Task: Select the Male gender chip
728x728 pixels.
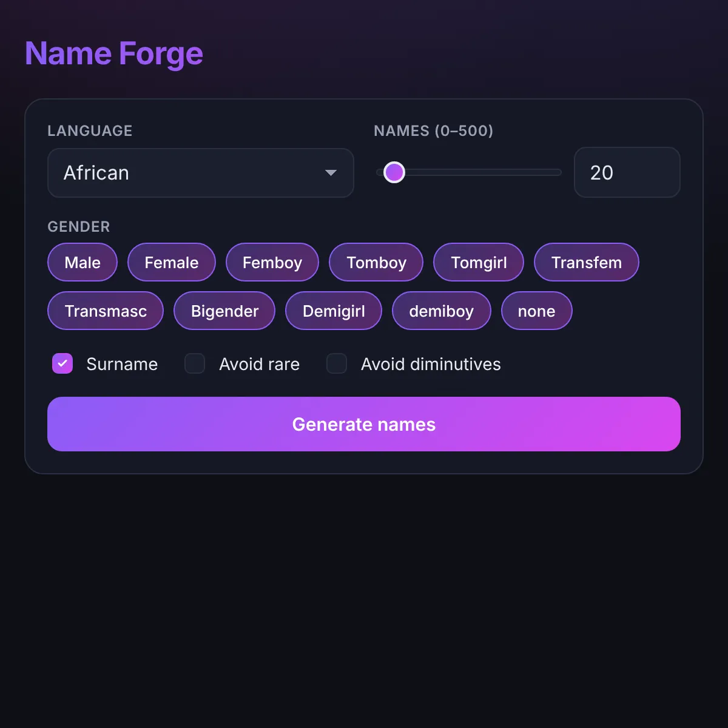Action: 83,262
